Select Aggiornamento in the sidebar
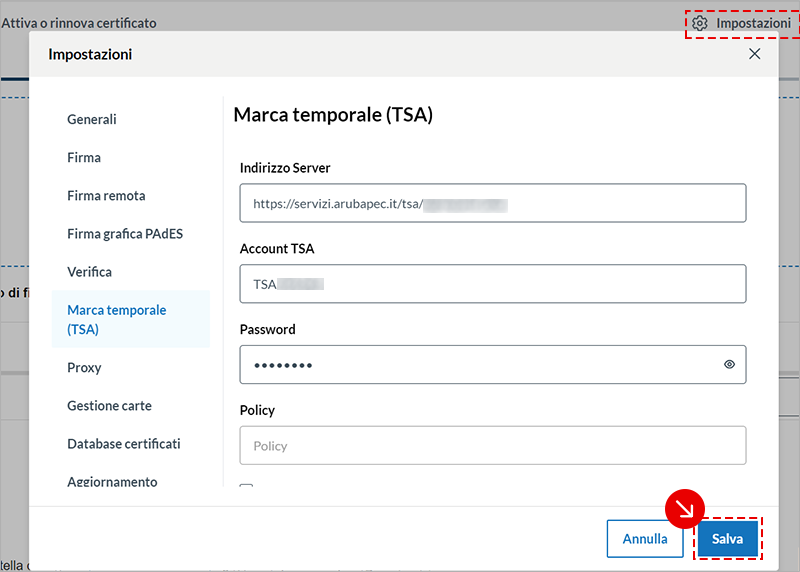Viewport: 800px width, 572px height. coord(112,480)
